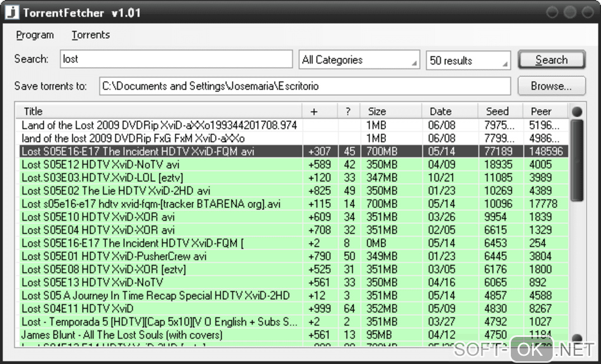Sort results by the Seed column header
This screenshot has width=601, height=364.
coord(500,111)
